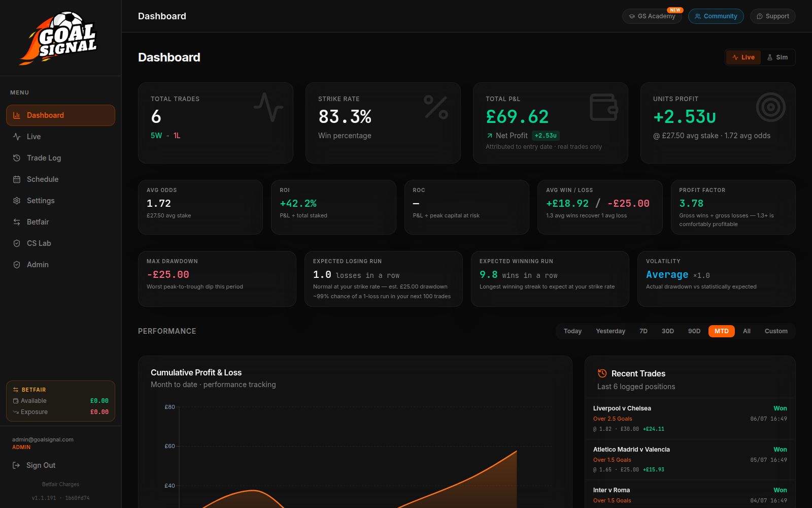The image size is (812, 508).
Task: Select the MTD performance range
Action: click(721, 331)
